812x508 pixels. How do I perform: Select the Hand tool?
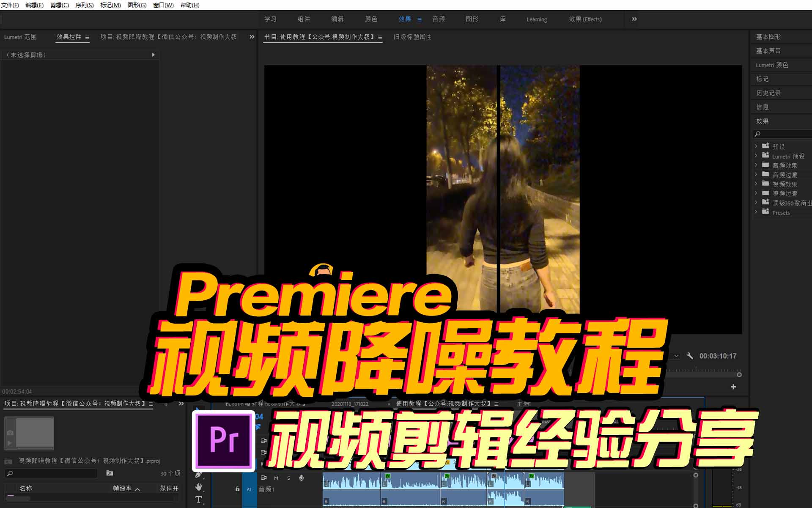pos(198,487)
